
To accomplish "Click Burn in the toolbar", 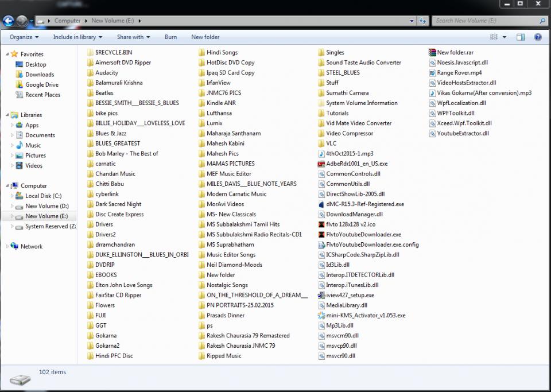I will [170, 37].
